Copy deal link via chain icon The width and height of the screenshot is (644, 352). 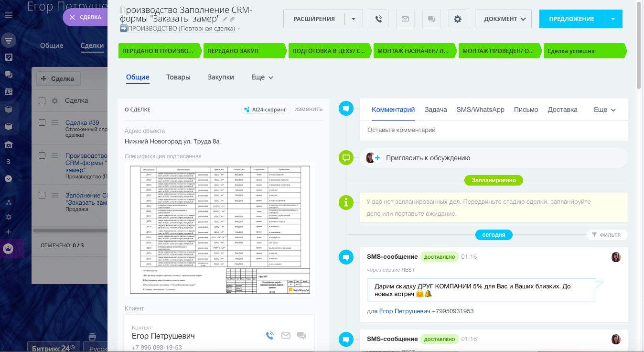pyautogui.click(x=232, y=19)
